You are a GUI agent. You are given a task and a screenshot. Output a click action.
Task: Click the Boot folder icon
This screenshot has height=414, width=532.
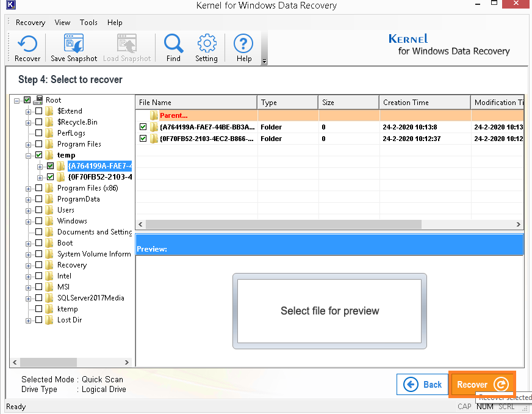[49, 243]
